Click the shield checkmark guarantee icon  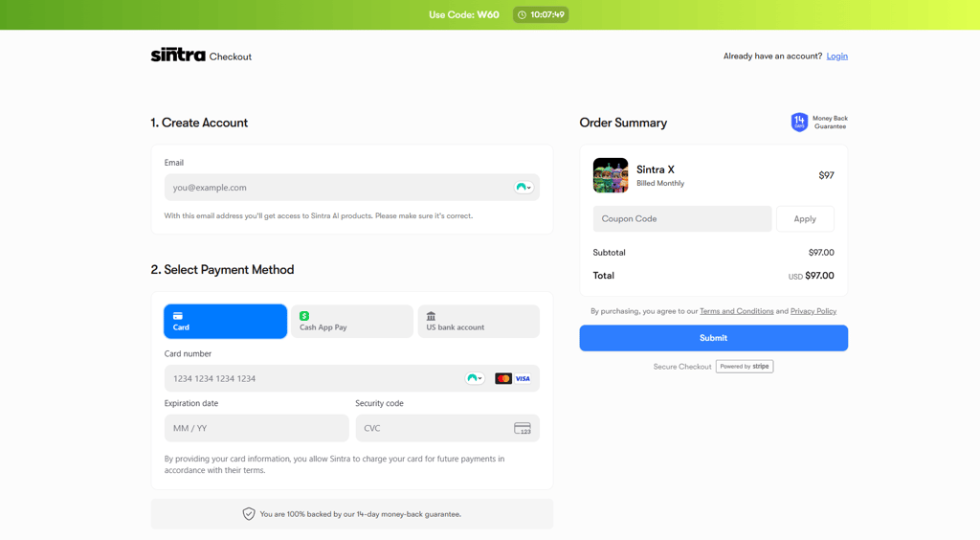tap(249, 514)
